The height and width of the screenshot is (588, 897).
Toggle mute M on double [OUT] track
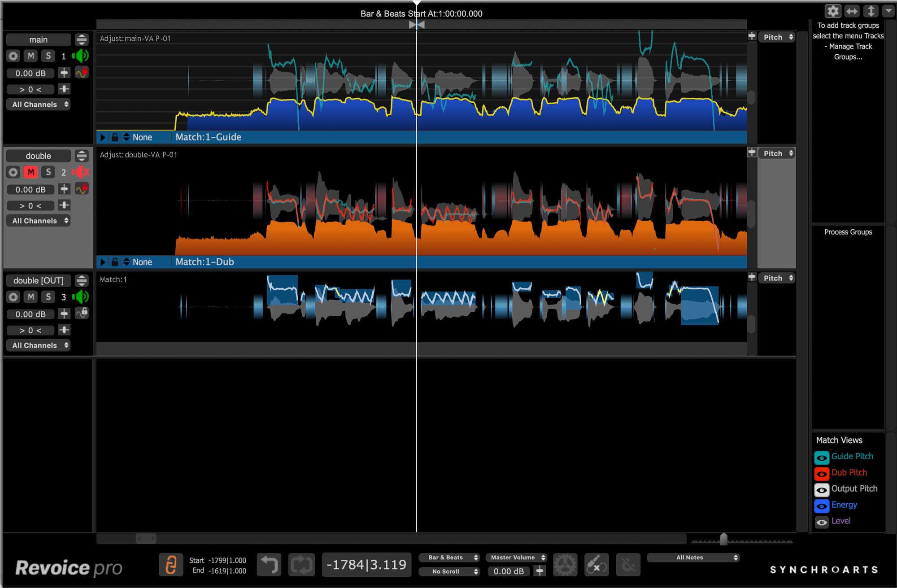point(31,297)
